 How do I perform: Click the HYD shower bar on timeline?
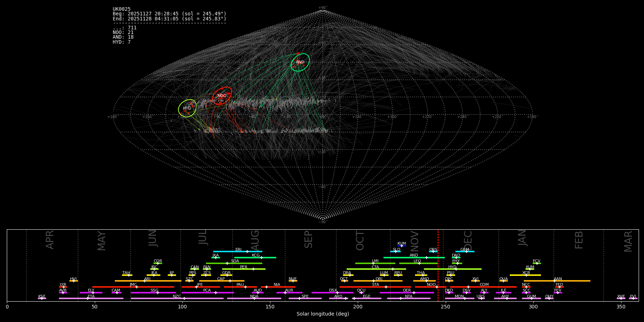(453, 269)
